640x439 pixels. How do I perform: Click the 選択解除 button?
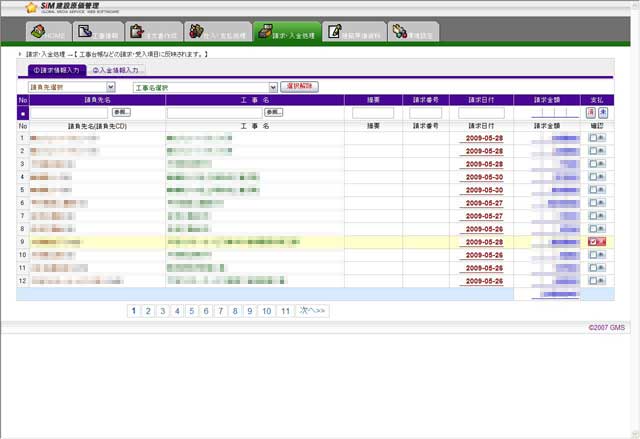point(299,87)
